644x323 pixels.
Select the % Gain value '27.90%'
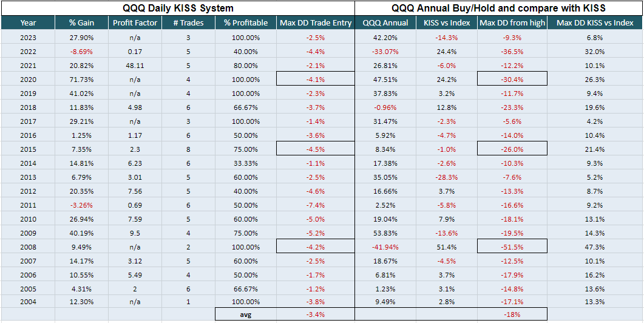(81, 38)
